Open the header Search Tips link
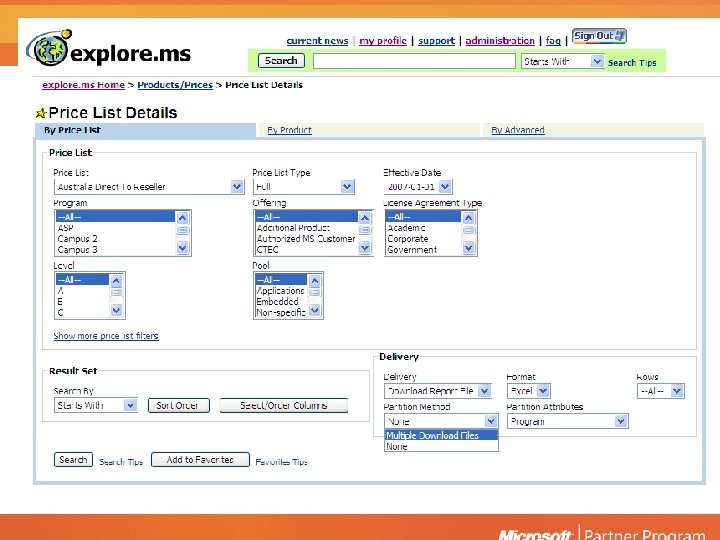 pyautogui.click(x=632, y=63)
